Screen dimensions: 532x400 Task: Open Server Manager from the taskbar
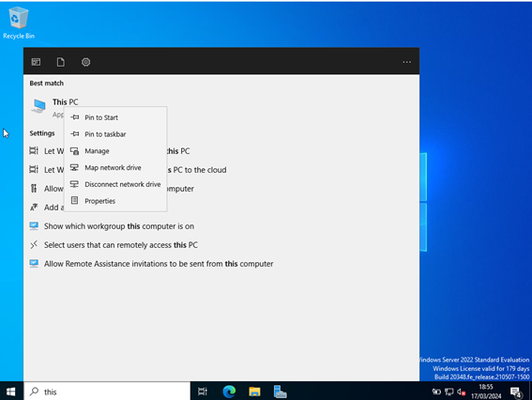[x=281, y=392]
